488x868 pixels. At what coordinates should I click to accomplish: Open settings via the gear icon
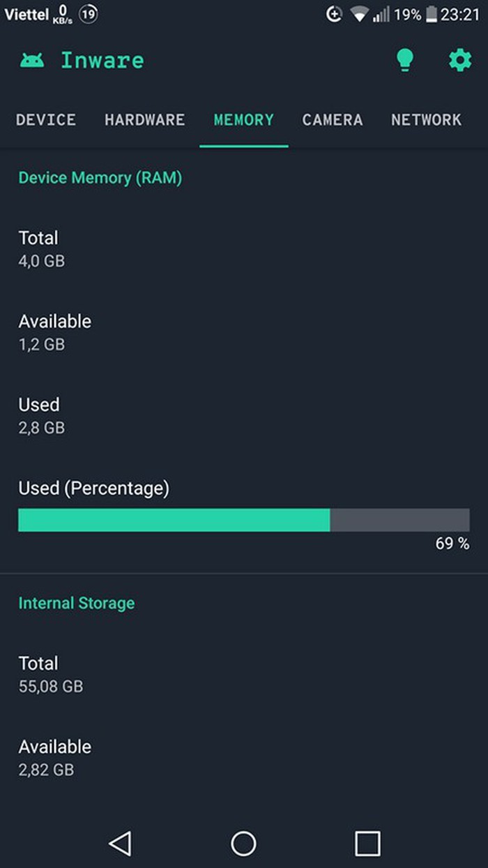click(x=459, y=61)
